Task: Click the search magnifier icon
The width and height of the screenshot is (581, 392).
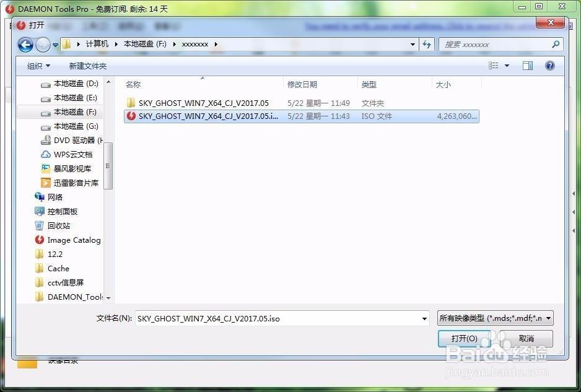Action: (x=556, y=45)
